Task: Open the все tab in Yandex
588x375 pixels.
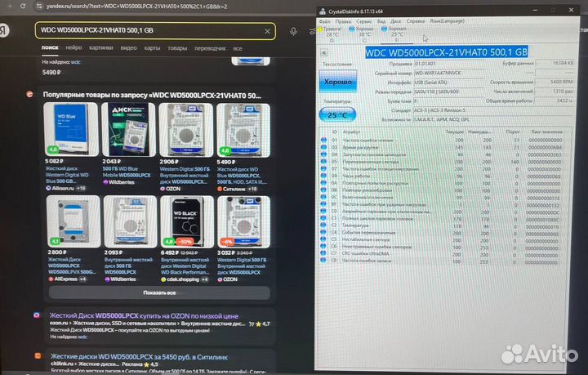Action: (238, 48)
